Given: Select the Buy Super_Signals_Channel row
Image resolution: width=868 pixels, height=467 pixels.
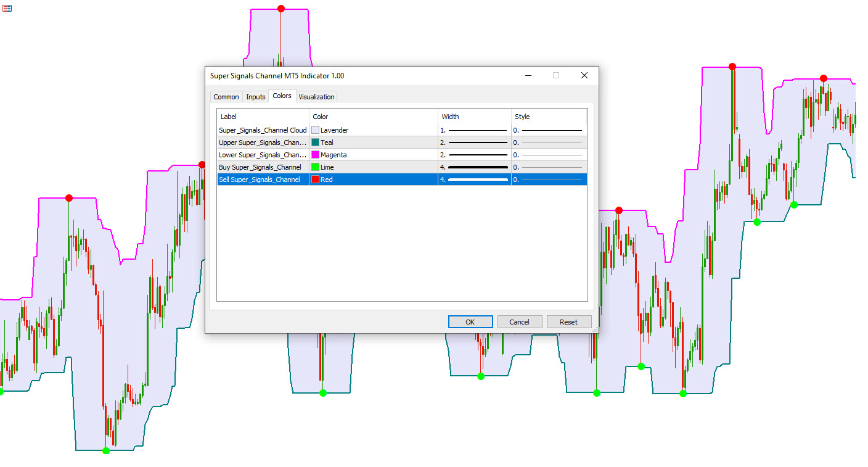Looking at the screenshot, I should pos(262,167).
